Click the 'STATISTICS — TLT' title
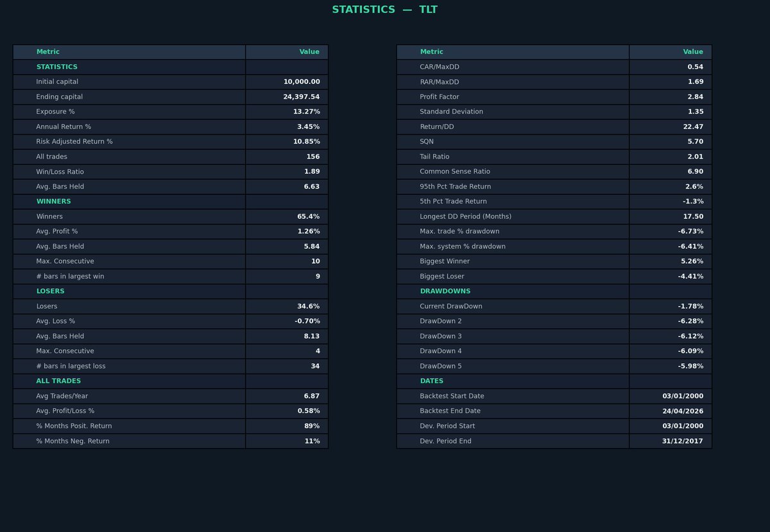770x532 pixels. click(x=384, y=10)
